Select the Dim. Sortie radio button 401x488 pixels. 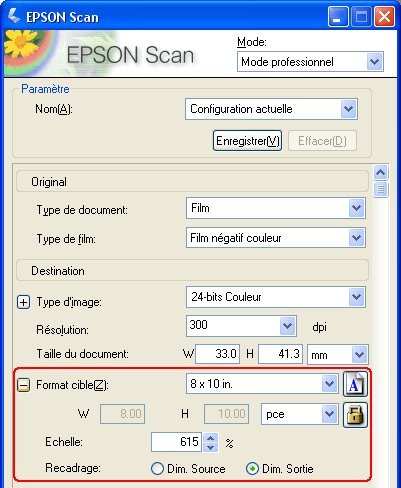click(252, 469)
